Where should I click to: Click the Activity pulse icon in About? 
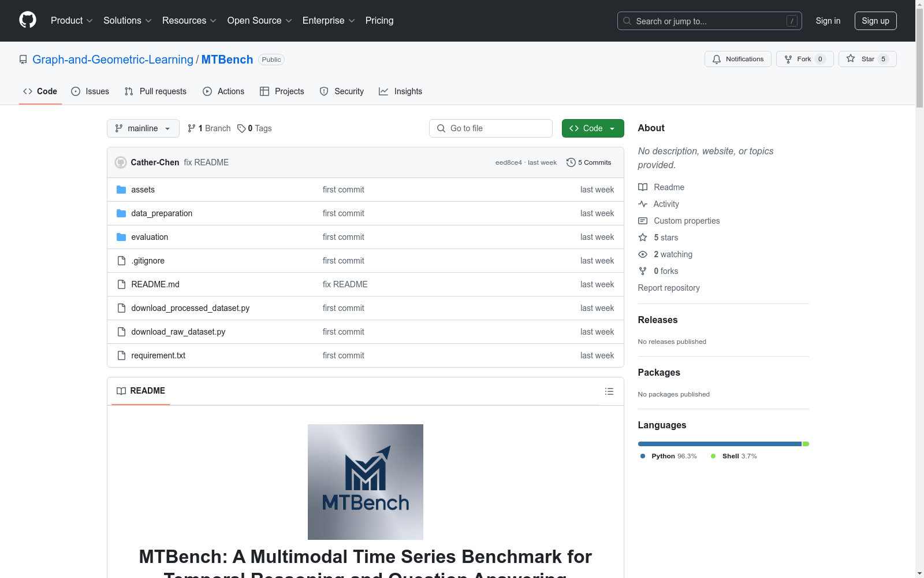pyautogui.click(x=643, y=204)
